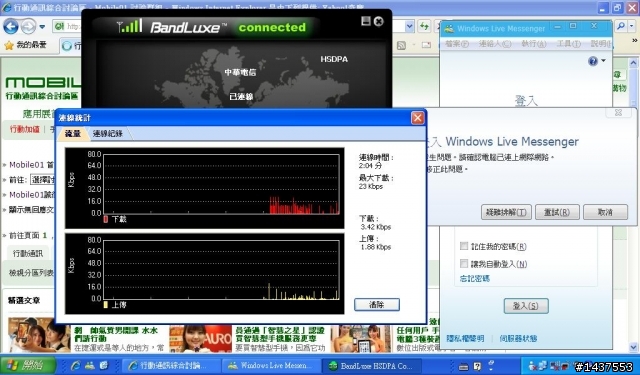
Task: Open the IE recent pages dropdown arrow
Action: pos(42,27)
